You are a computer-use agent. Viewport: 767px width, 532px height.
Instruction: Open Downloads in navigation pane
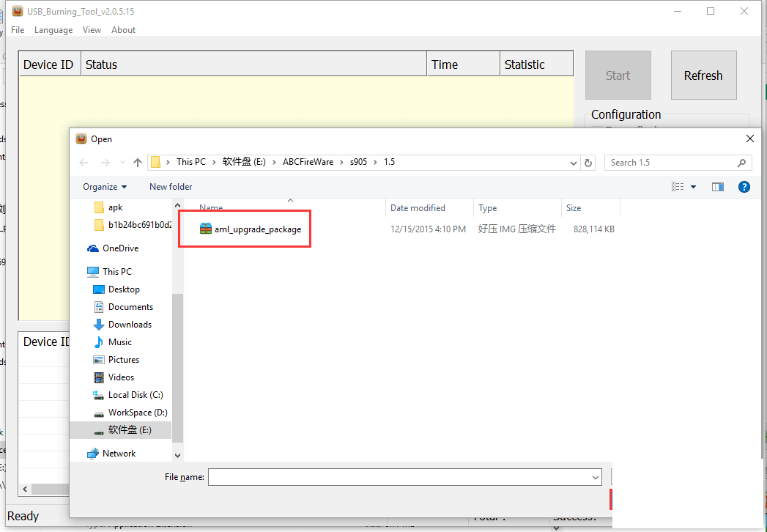click(x=130, y=325)
